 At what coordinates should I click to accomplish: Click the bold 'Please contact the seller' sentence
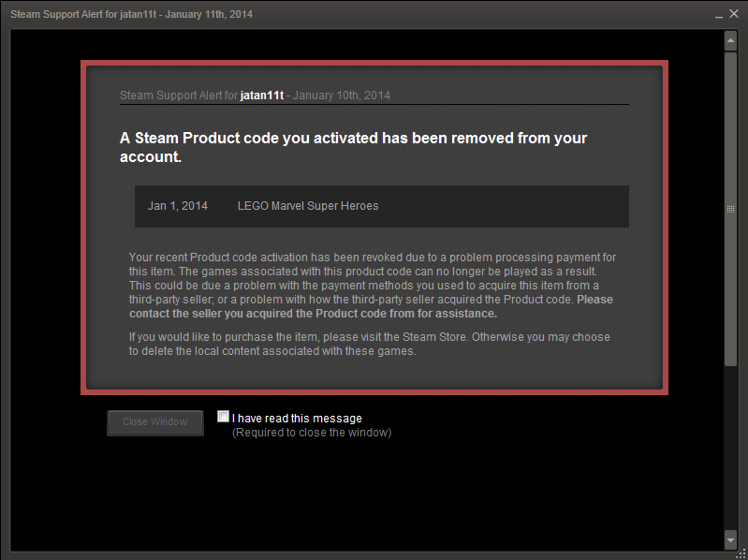click(x=371, y=307)
